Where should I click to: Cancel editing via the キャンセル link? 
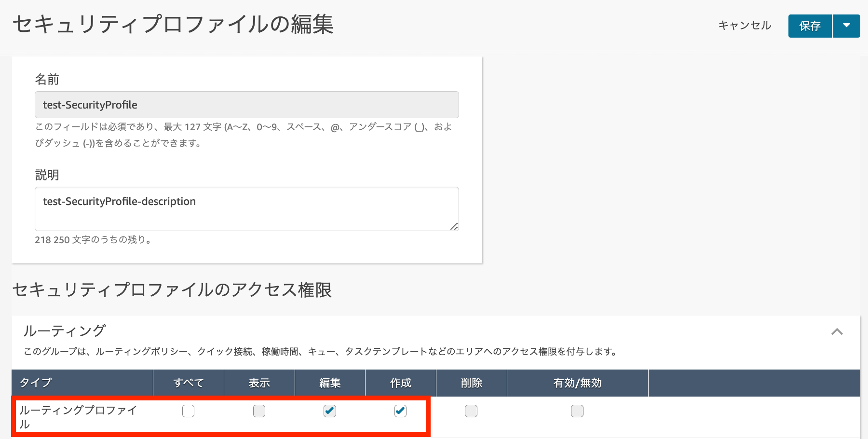click(744, 26)
